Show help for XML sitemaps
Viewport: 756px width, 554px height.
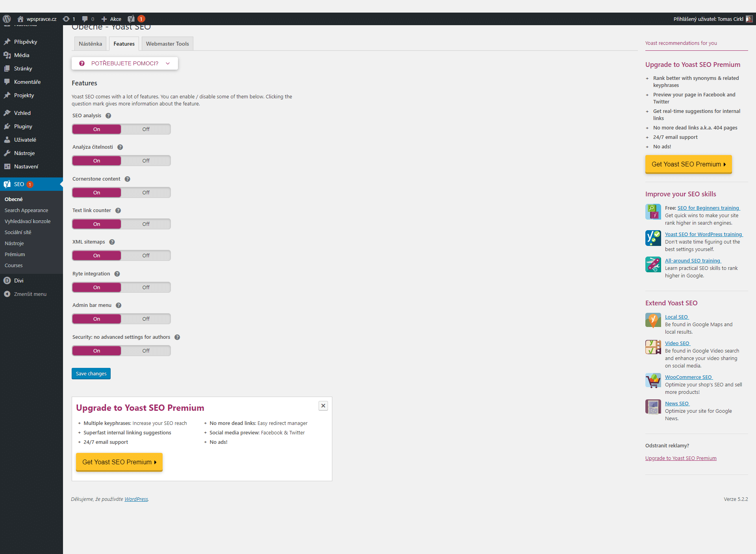click(x=112, y=242)
